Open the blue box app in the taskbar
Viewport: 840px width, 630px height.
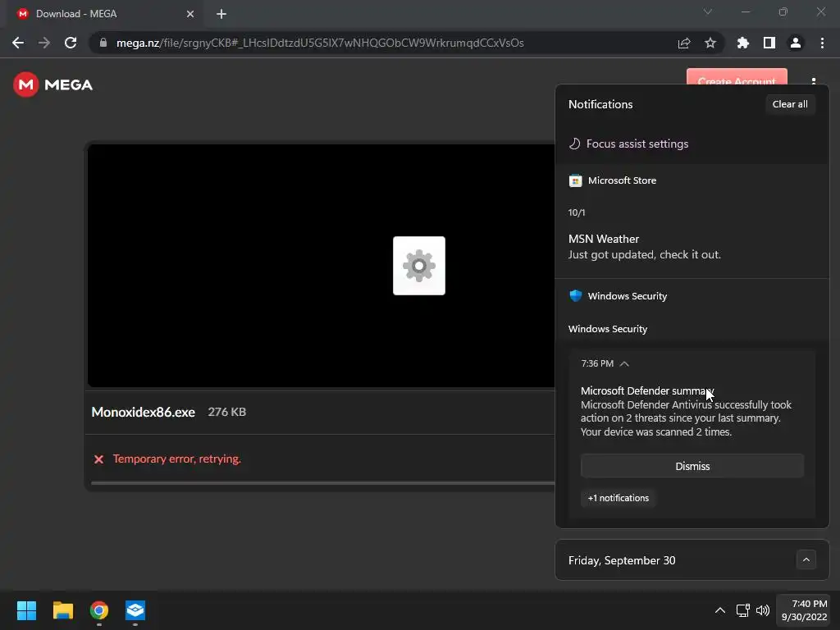(135, 610)
